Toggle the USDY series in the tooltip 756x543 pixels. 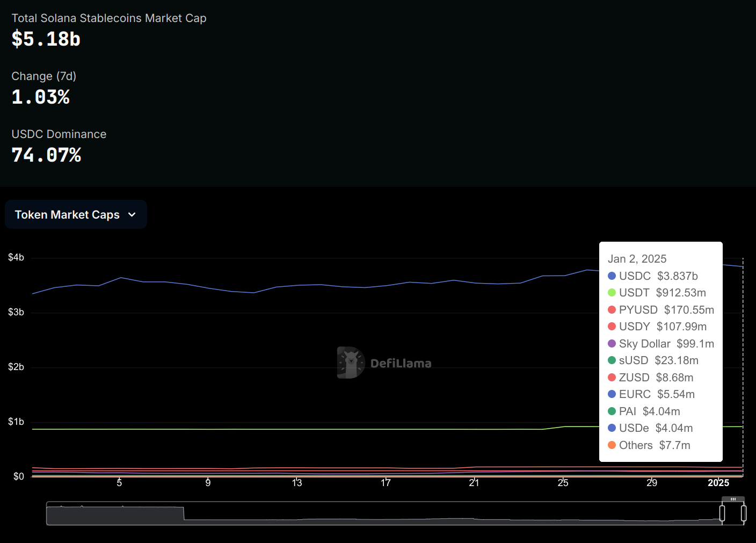coord(612,327)
